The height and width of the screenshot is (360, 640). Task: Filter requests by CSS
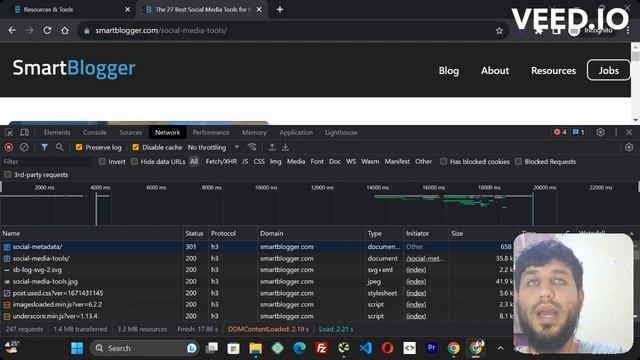coord(259,162)
